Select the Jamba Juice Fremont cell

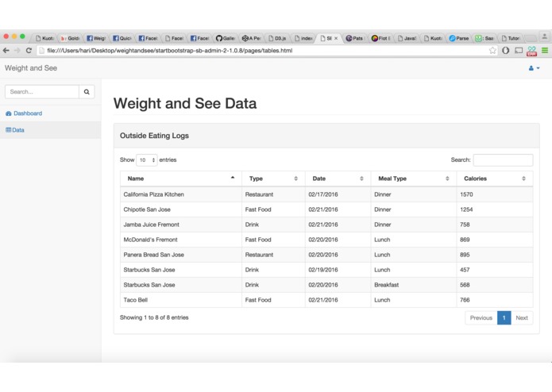[x=181, y=225]
